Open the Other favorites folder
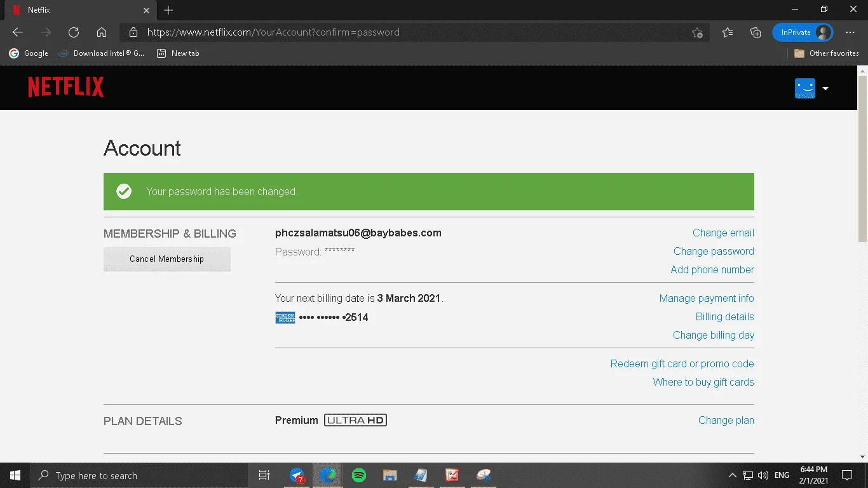The height and width of the screenshot is (488, 868). [x=827, y=53]
